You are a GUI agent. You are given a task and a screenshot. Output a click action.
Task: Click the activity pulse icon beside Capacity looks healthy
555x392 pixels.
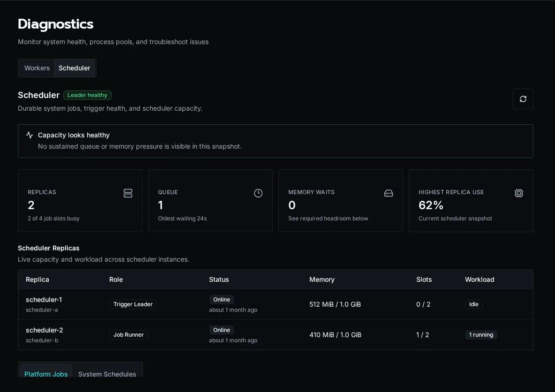(30, 135)
